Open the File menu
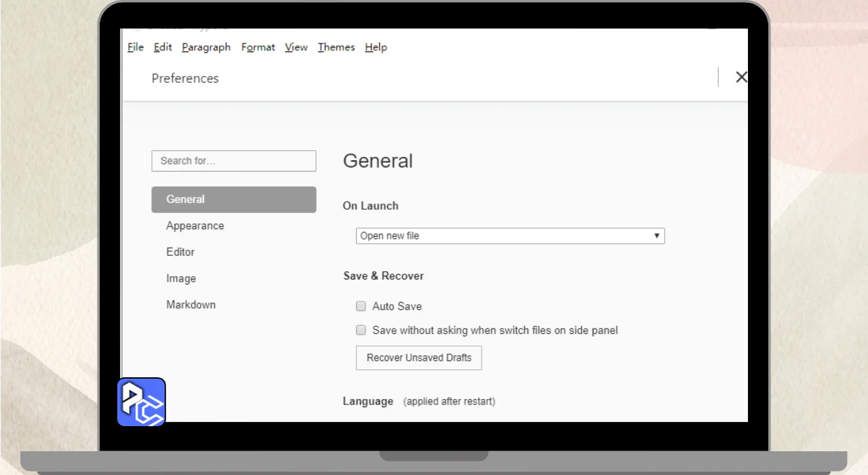The width and height of the screenshot is (868, 475). [136, 47]
